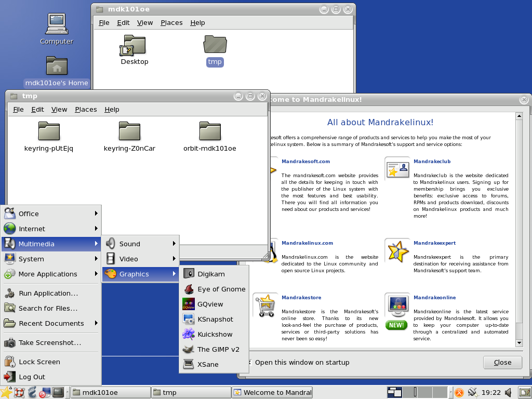Expand the System submenu
This screenshot has width=532, height=399.
(51, 259)
